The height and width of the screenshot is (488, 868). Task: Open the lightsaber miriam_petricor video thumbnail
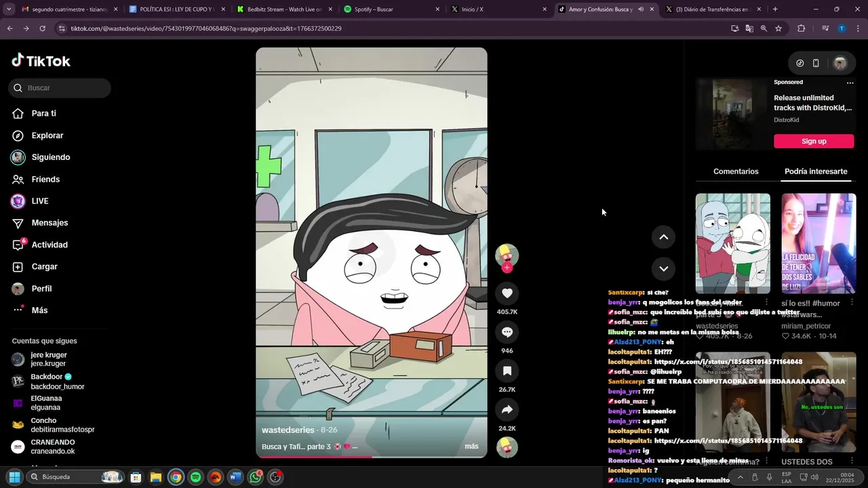pyautogui.click(x=818, y=243)
